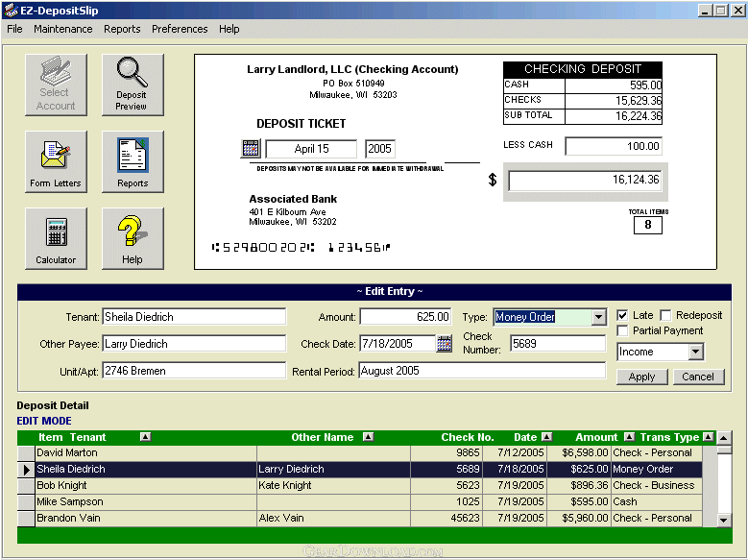Click the Check Number field 5689
Image resolution: width=748 pixels, height=560 pixels.
(x=558, y=344)
